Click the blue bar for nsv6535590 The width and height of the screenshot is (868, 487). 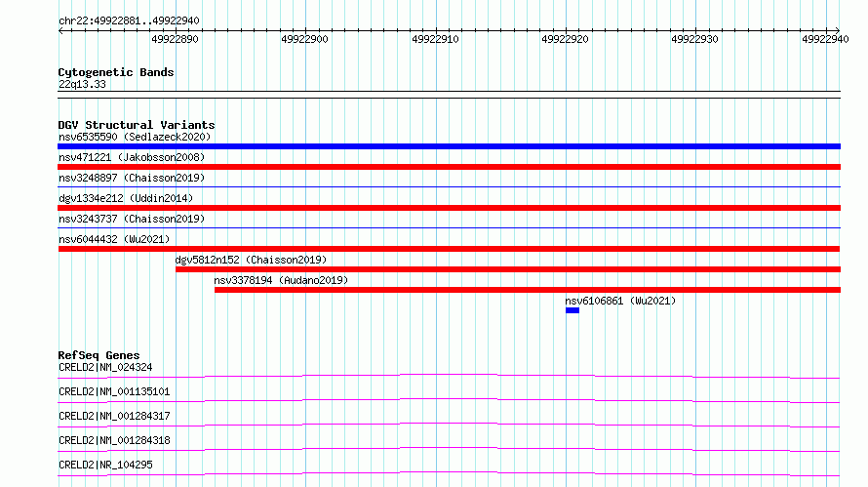(x=449, y=146)
